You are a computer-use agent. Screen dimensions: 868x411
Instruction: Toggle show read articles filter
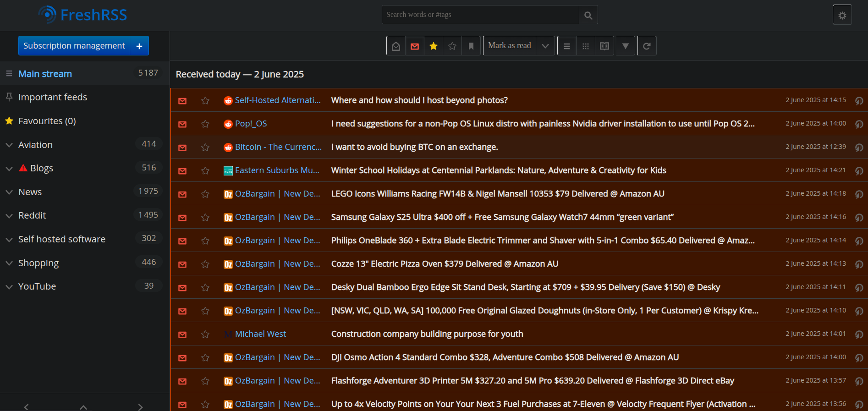tap(396, 46)
